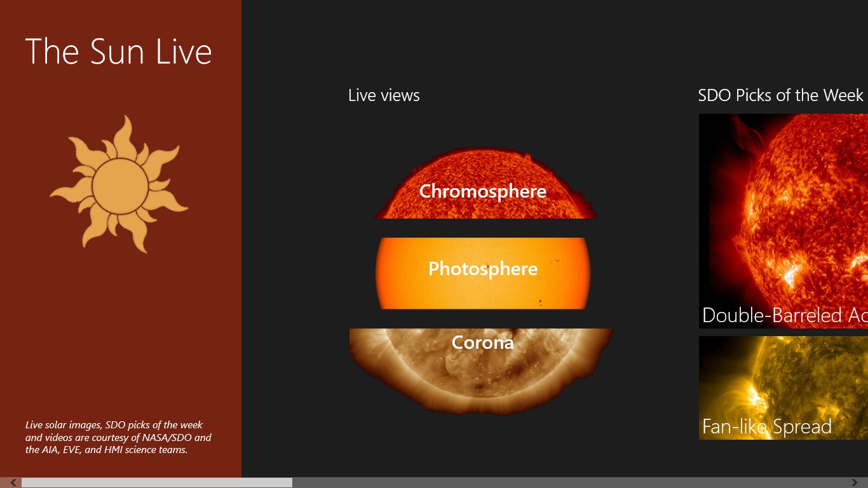868x488 pixels.
Task: Click the Photosphere label text
Action: 483,269
